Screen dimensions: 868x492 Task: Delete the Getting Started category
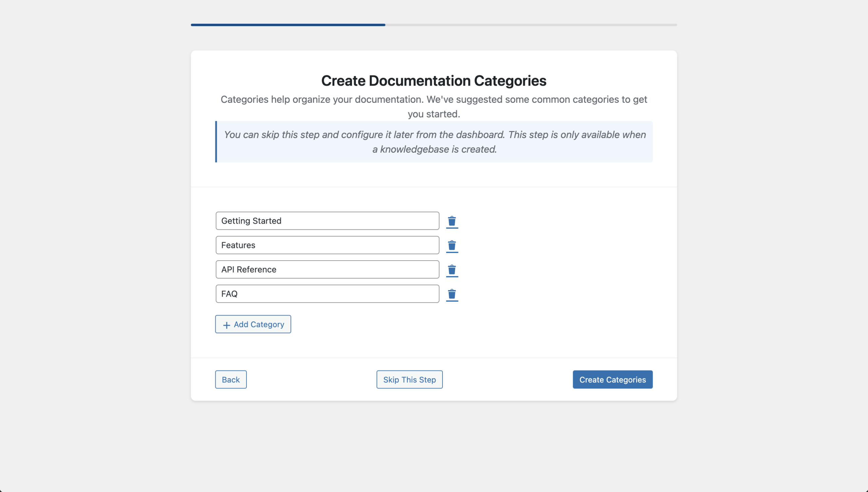point(452,221)
